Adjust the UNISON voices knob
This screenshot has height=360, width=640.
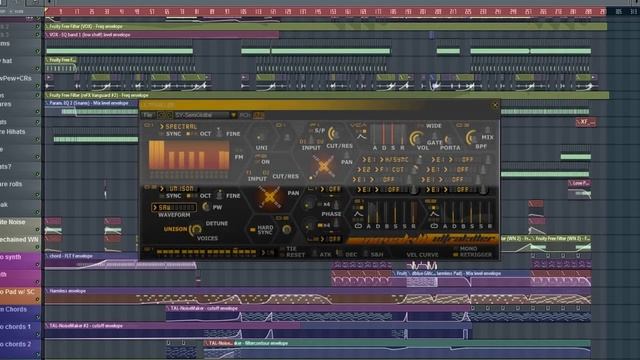click(196, 229)
